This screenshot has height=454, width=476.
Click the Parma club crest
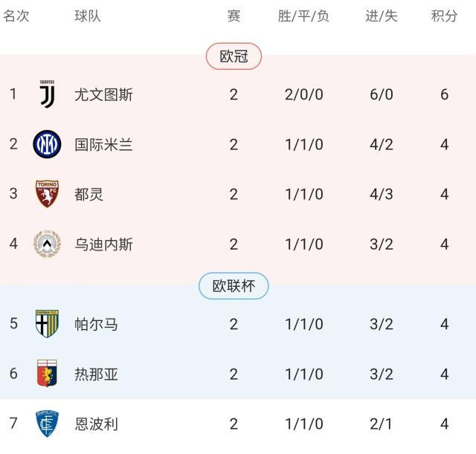tap(47, 324)
